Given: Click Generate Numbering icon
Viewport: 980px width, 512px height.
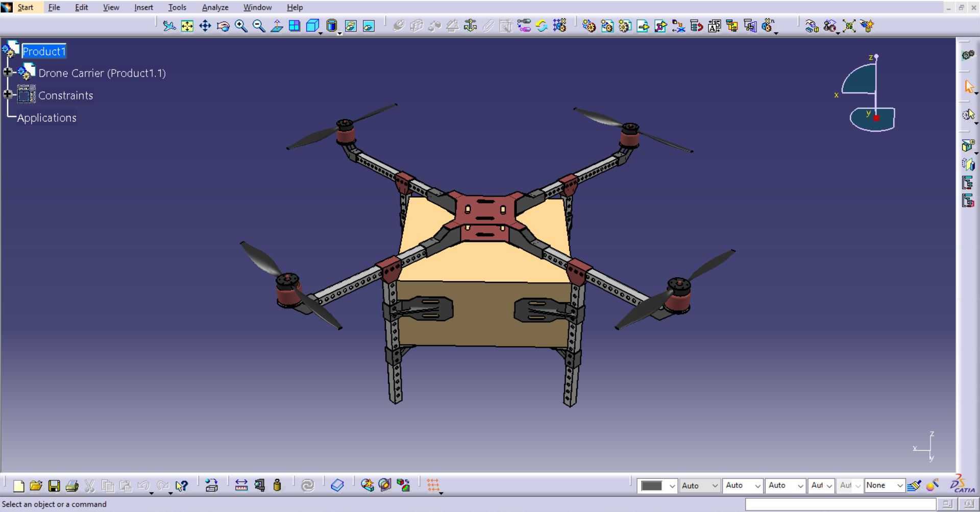Looking at the screenshot, I should point(714,26).
